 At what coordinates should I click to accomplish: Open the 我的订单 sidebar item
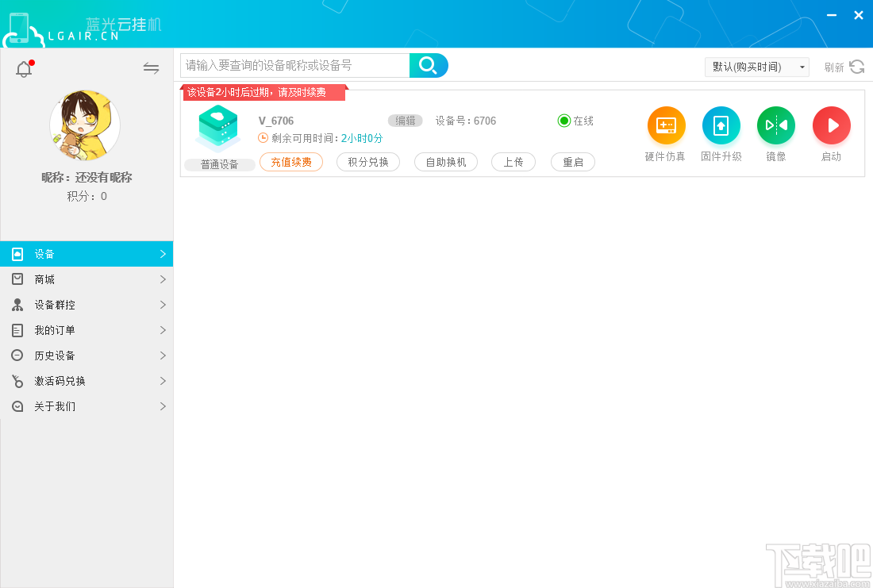(x=87, y=330)
